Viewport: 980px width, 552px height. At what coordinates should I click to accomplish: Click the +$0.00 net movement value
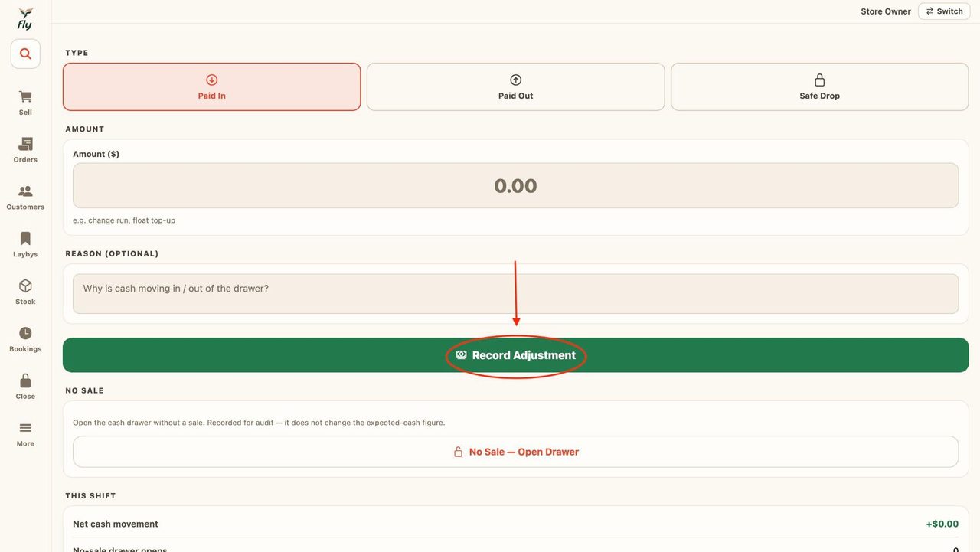[x=942, y=524]
